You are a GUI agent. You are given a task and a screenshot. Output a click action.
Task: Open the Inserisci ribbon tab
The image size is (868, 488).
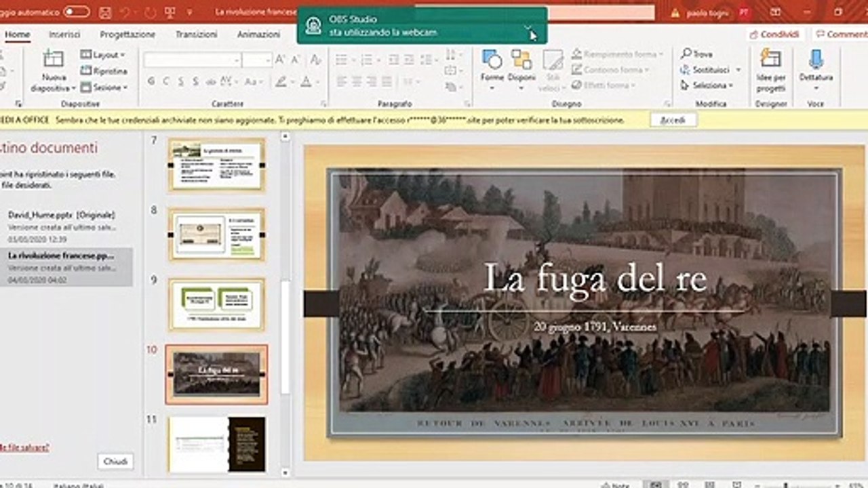[64, 35]
